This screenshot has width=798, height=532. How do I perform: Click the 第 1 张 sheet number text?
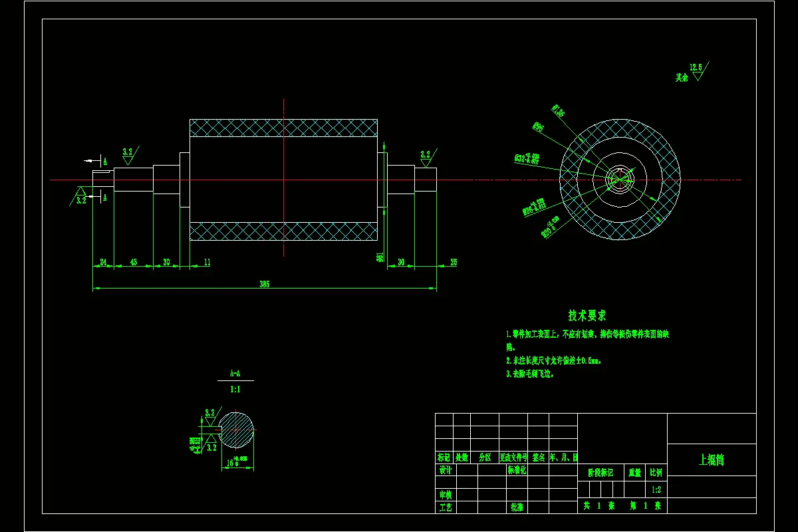645,506
